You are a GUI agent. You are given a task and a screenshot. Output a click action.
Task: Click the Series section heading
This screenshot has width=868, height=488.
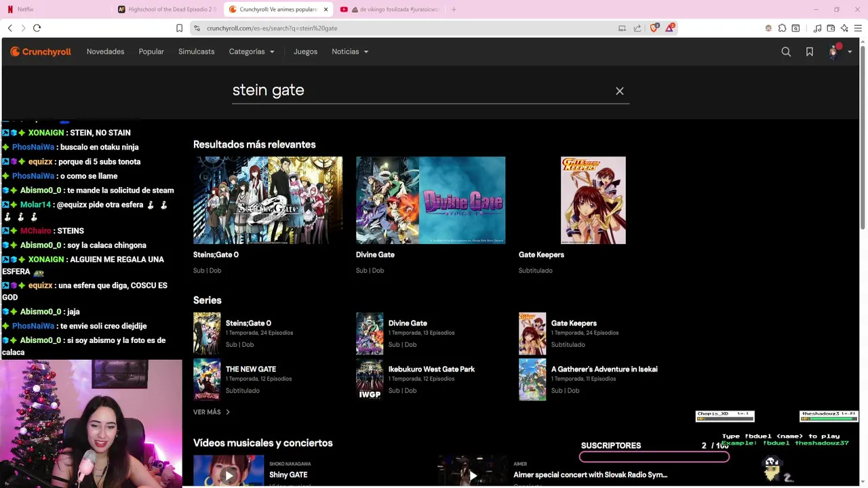click(208, 300)
